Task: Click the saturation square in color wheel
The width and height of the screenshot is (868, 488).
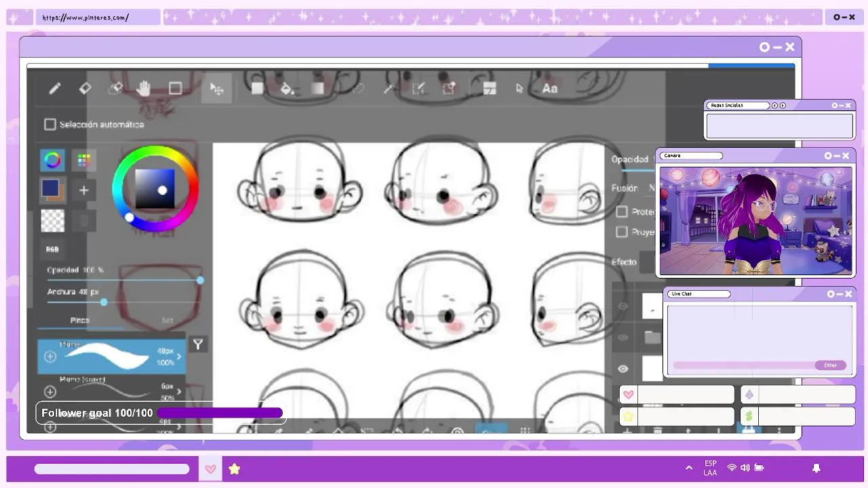Action: [x=155, y=188]
